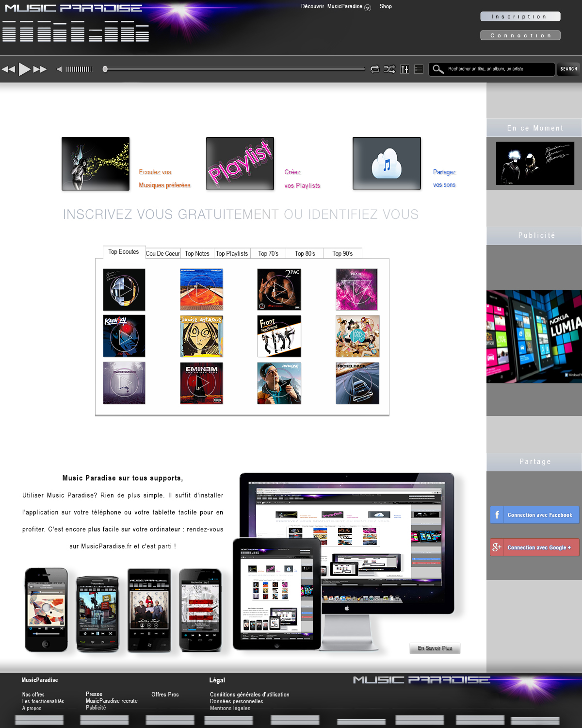
Task: Play the red bridge album cover
Action: 201,290
